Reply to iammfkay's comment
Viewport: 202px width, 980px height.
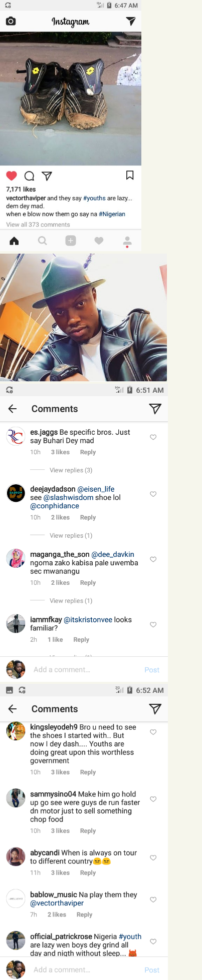tap(81, 640)
